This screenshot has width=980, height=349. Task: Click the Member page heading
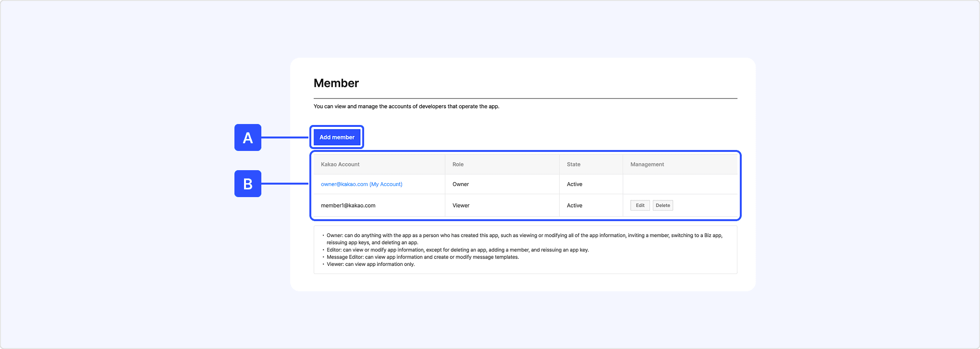[x=336, y=83]
